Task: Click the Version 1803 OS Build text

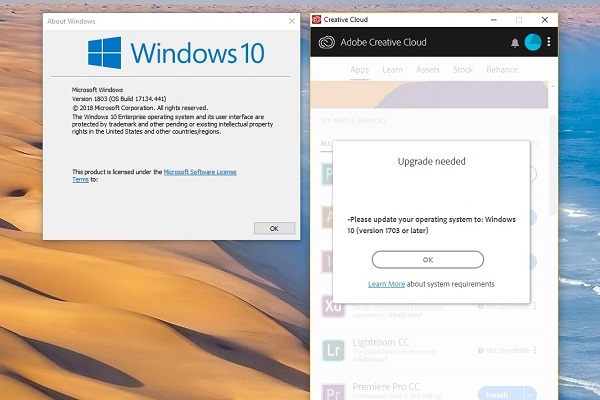Action: [119, 99]
